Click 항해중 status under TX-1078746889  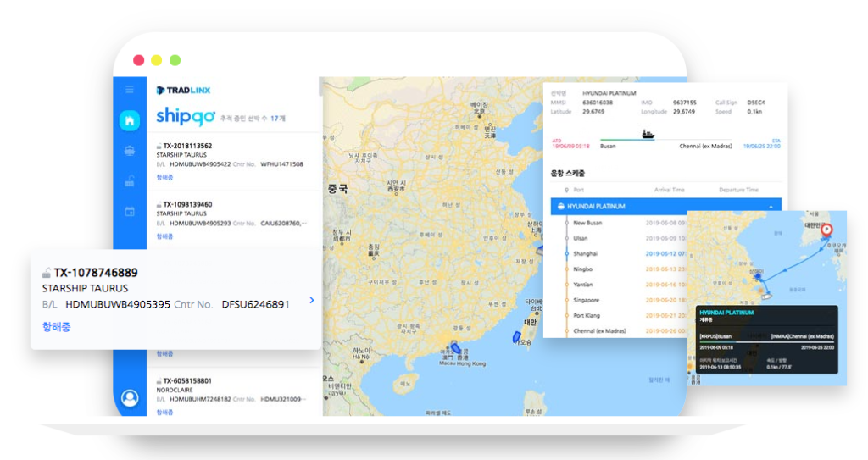click(x=57, y=327)
